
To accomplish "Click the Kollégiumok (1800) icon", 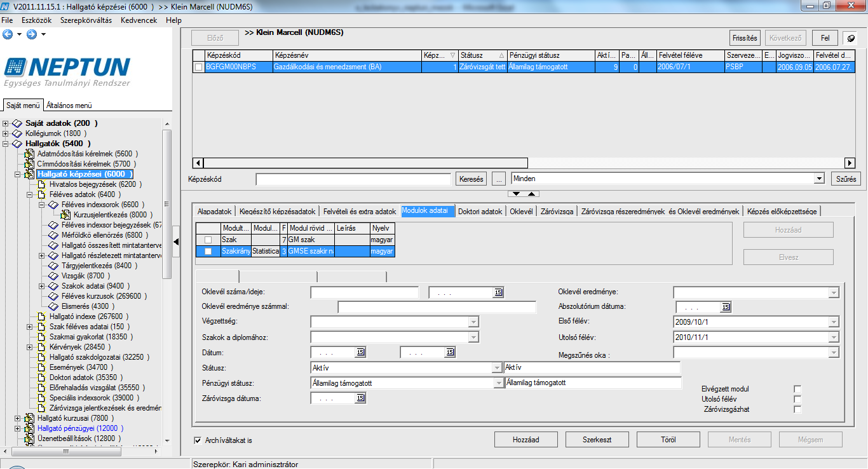I will [18, 133].
